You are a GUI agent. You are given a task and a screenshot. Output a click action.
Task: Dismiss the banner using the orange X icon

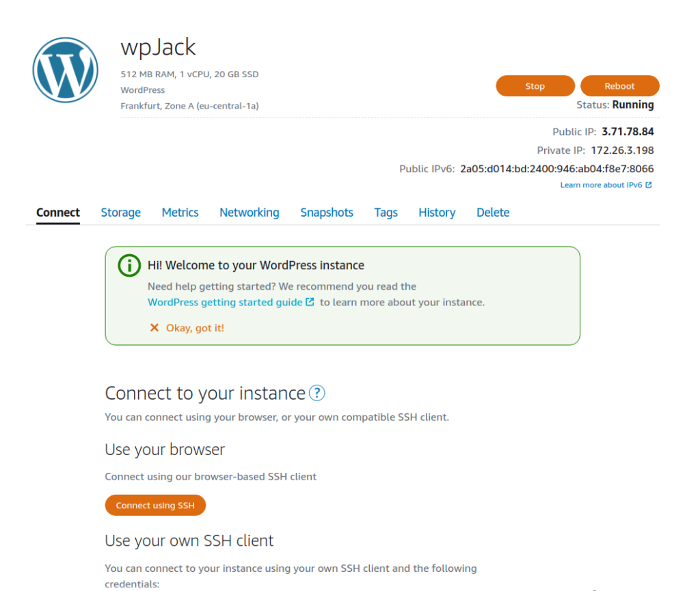(154, 328)
